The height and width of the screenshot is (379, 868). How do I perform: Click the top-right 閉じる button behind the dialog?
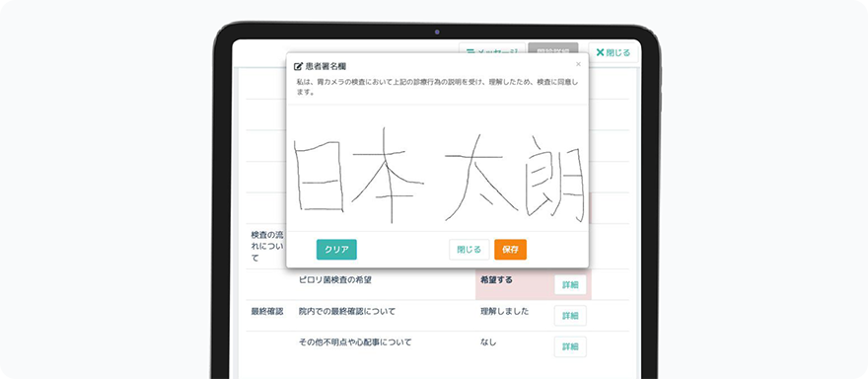point(613,52)
